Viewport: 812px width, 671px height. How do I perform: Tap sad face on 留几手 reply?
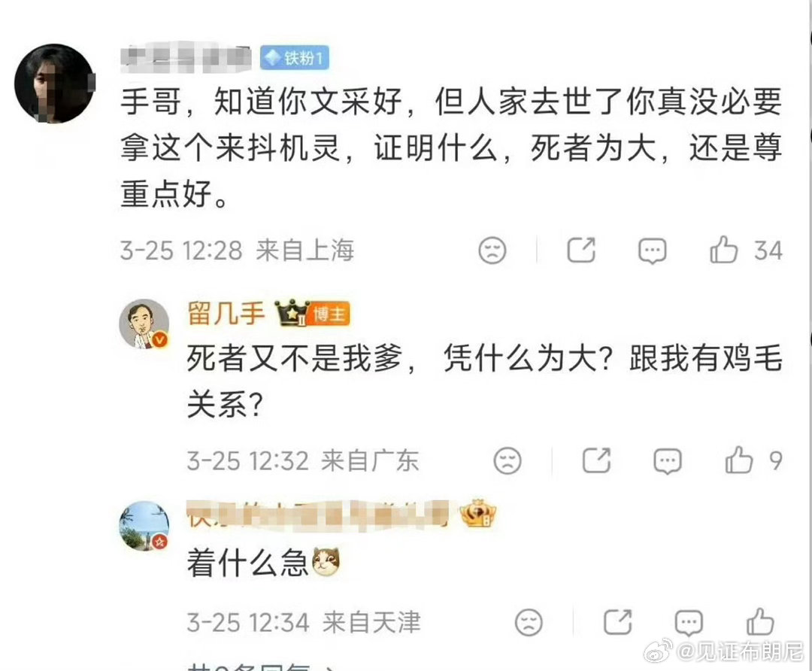coord(507,460)
